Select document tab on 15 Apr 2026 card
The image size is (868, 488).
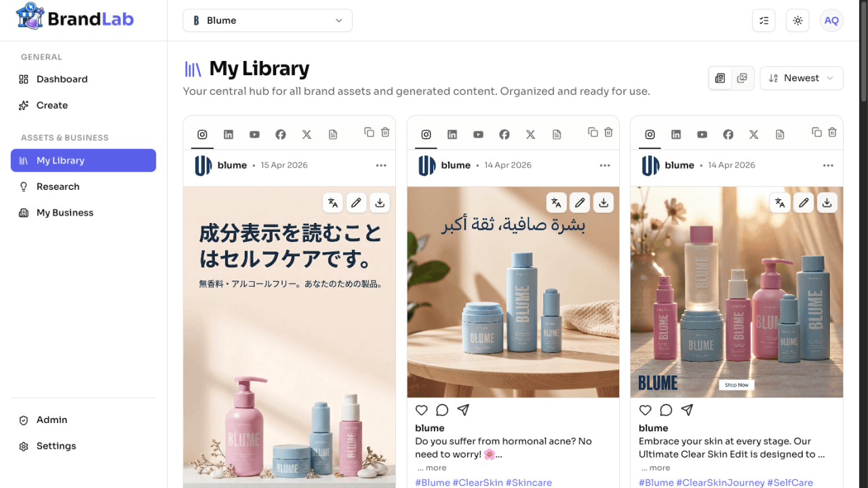333,134
